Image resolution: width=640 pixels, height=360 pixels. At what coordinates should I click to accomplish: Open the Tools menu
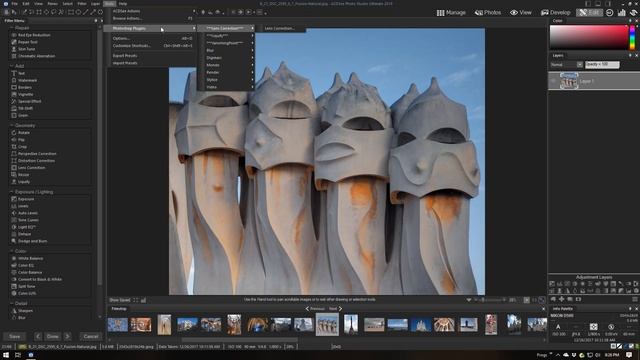[109, 4]
